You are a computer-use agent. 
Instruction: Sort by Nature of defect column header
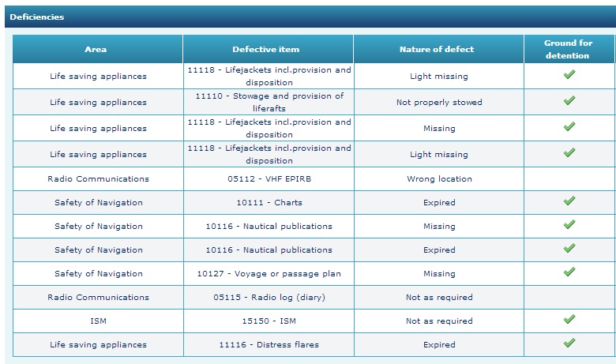[438, 49]
